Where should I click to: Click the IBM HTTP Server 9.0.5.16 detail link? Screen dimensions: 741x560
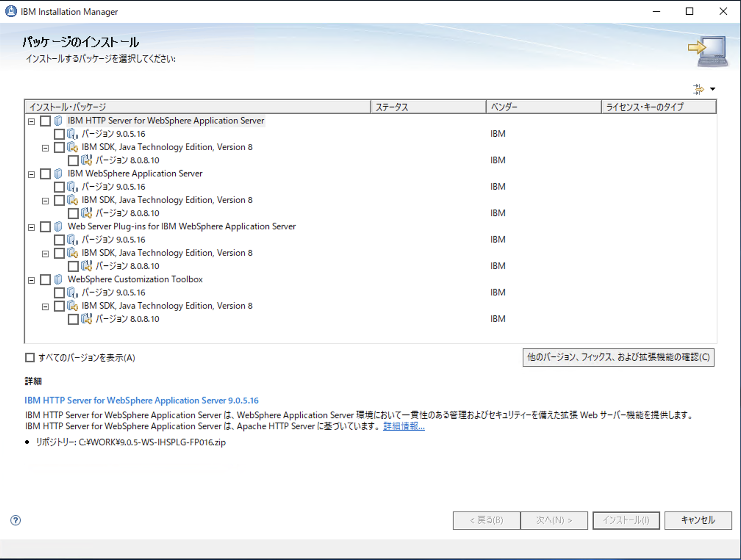(x=141, y=401)
